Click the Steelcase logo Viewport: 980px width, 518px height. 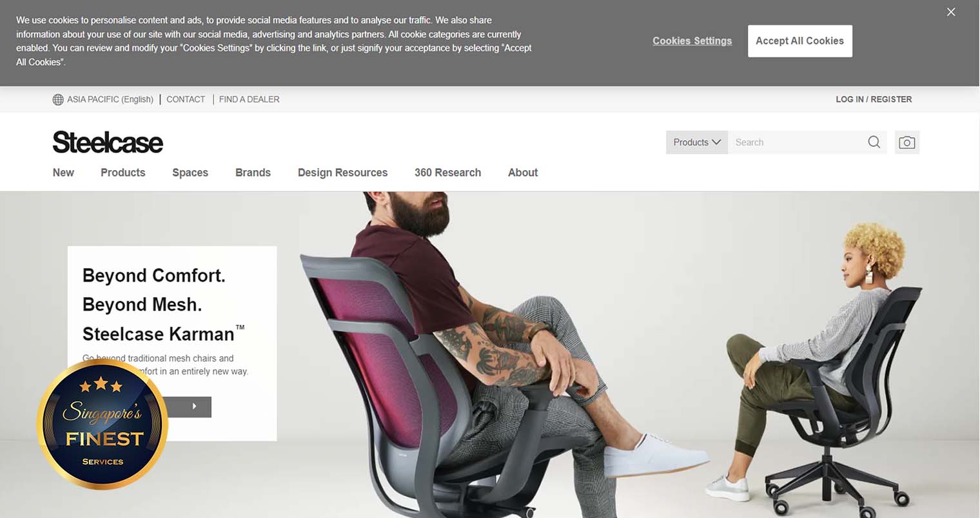[108, 142]
